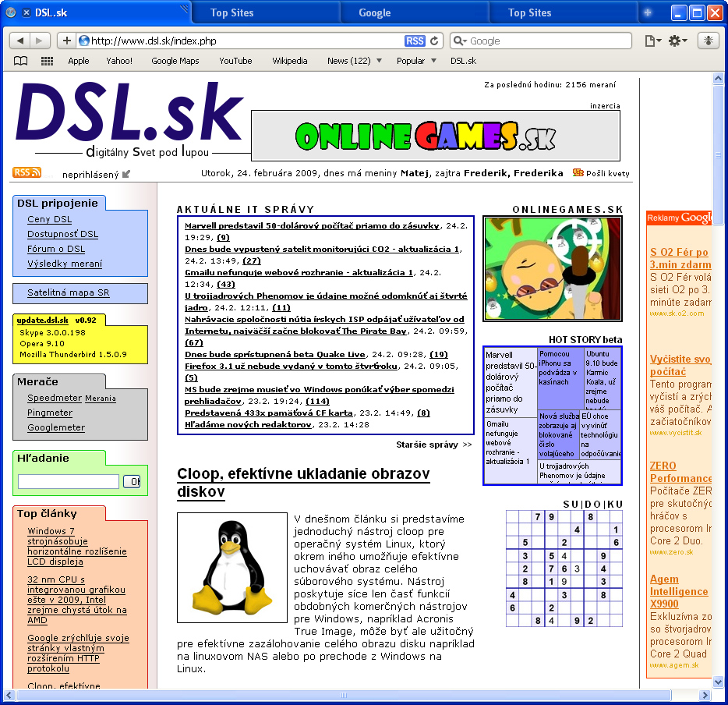Image resolution: width=728 pixels, height=705 pixels.
Task: Open bookmarks with the book icon
Action: (20, 61)
